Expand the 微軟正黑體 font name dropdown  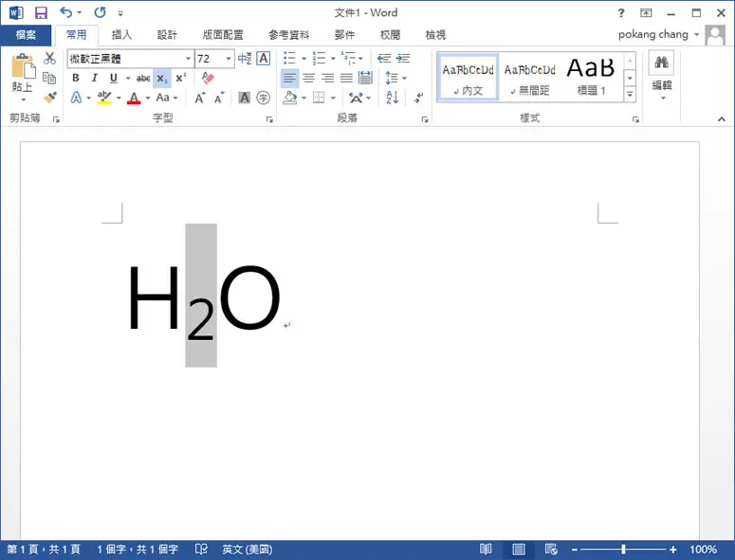(188, 59)
